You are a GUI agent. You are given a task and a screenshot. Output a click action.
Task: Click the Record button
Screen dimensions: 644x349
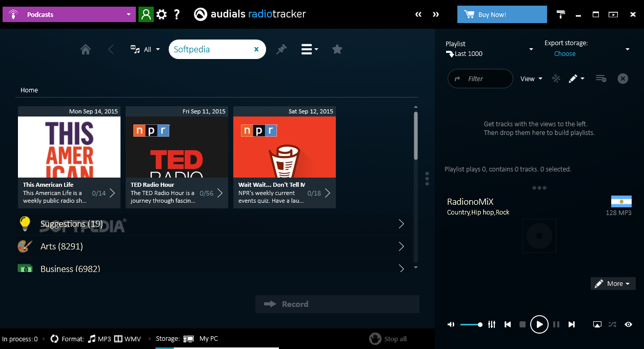[x=337, y=304]
